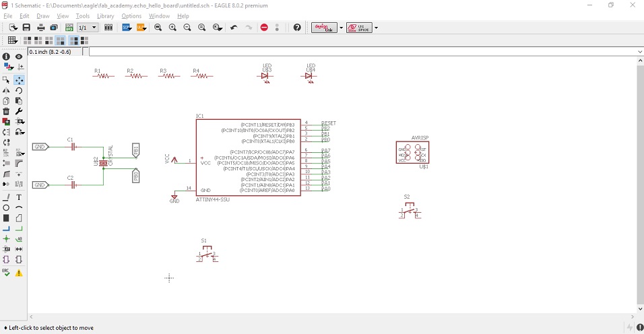Open the Options menu
This screenshot has width=644, height=334.
coord(131,16)
